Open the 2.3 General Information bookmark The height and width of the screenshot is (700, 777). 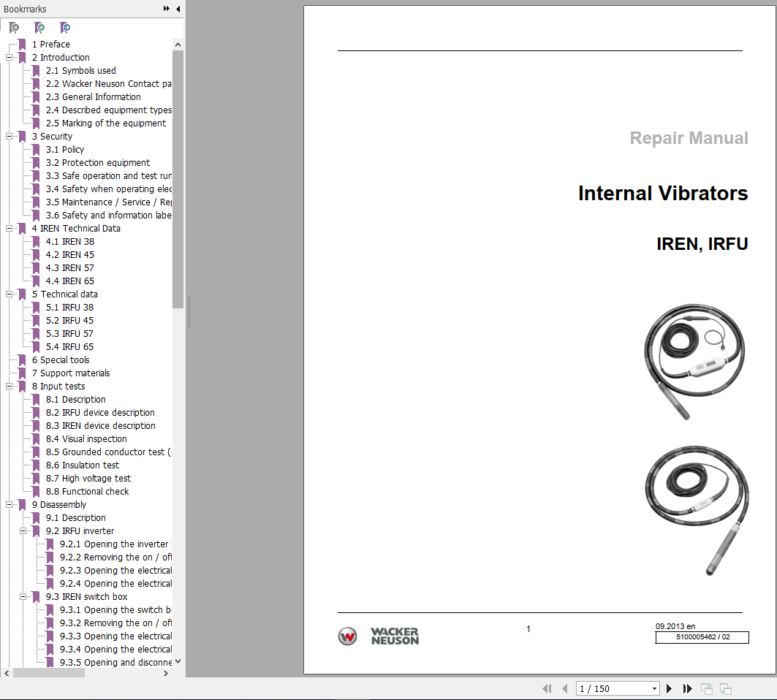[93, 97]
